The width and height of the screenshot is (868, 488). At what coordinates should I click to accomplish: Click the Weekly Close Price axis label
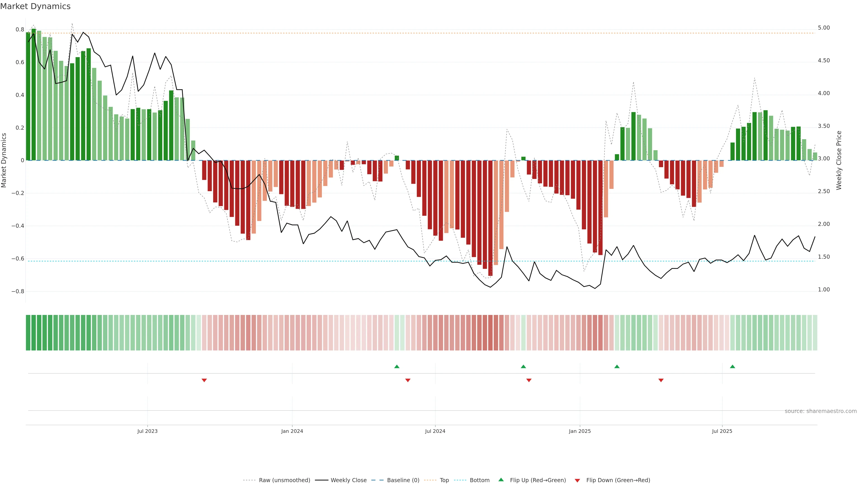coord(839,160)
